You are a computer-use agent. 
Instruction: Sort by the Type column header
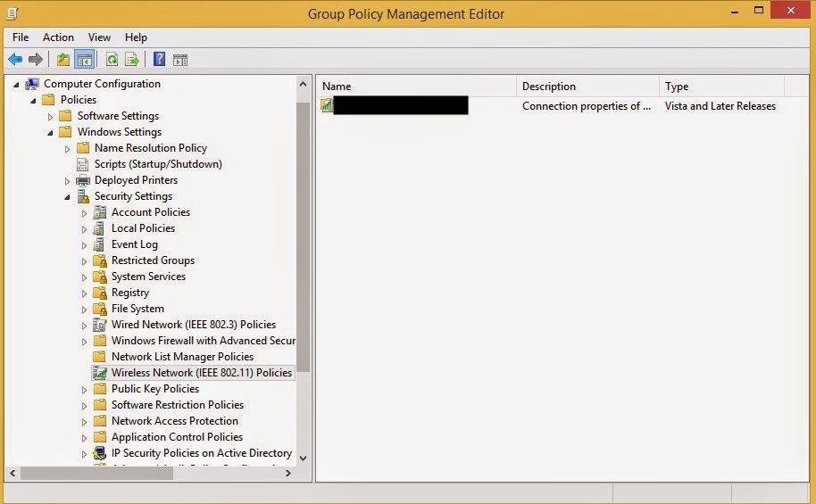coord(721,87)
